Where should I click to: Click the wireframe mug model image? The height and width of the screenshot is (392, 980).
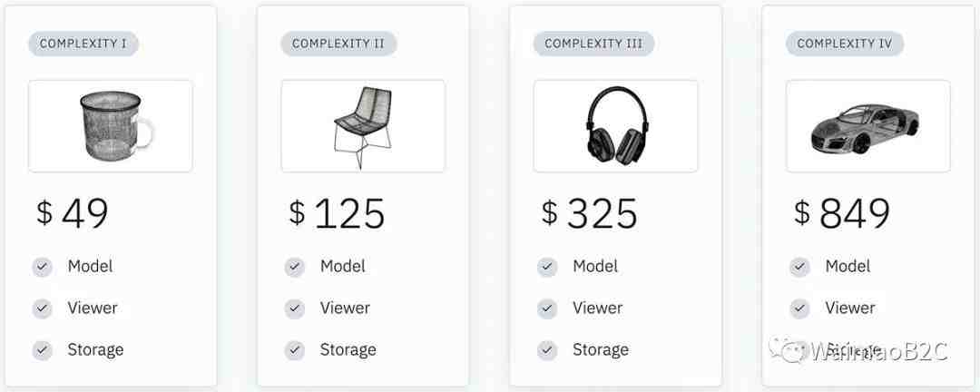[116, 125]
